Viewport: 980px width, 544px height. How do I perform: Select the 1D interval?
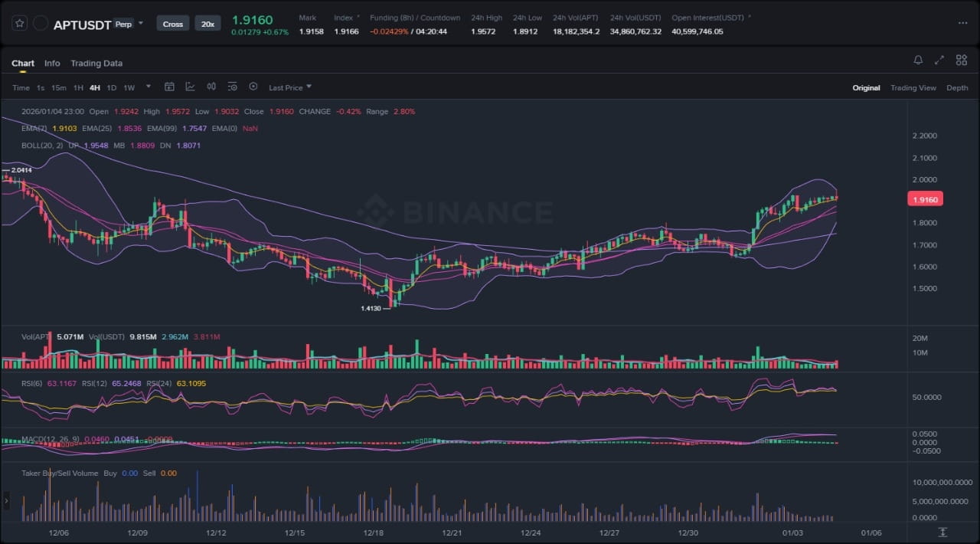point(112,87)
